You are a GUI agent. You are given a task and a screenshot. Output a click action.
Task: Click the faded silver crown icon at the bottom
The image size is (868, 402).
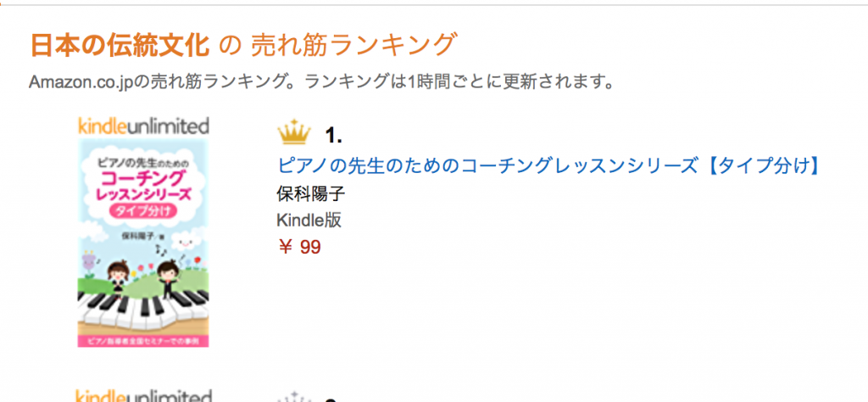[293, 397]
